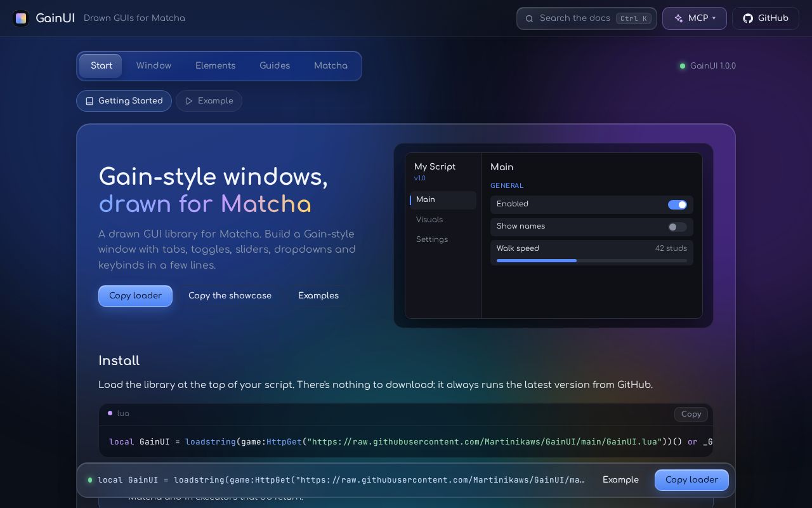The height and width of the screenshot is (508, 812).
Task: Click the green version status dot
Action: coord(683,66)
